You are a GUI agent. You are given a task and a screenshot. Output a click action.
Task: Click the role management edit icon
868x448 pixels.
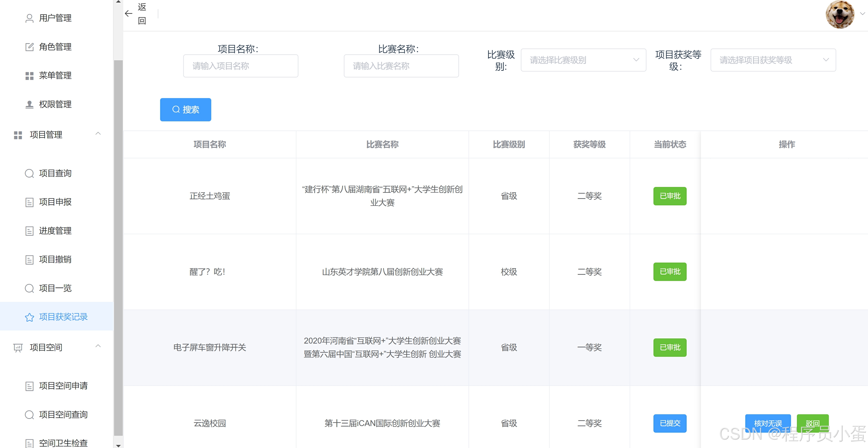tap(29, 47)
